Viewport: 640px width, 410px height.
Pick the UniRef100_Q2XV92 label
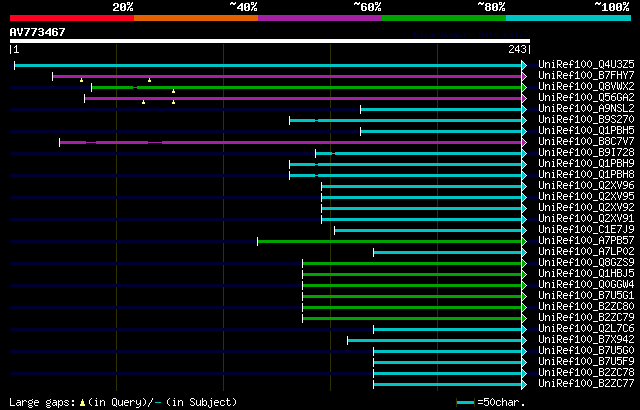pyautogui.click(x=586, y=208)
